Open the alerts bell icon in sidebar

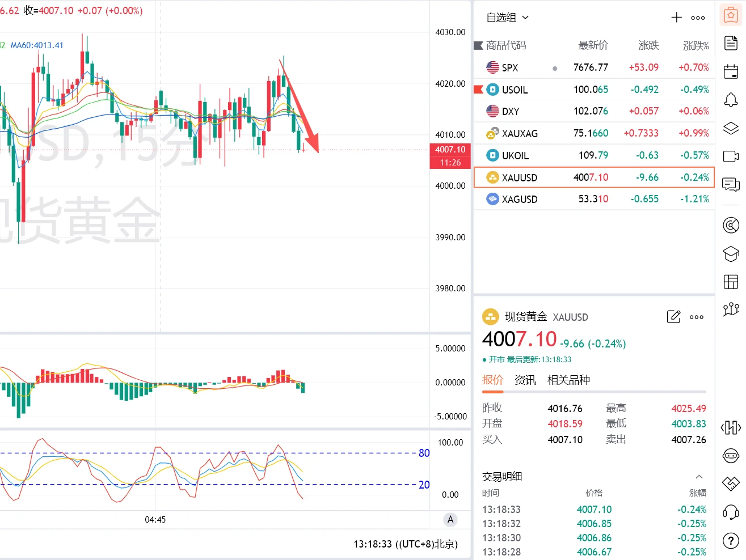tap(731, 100)
